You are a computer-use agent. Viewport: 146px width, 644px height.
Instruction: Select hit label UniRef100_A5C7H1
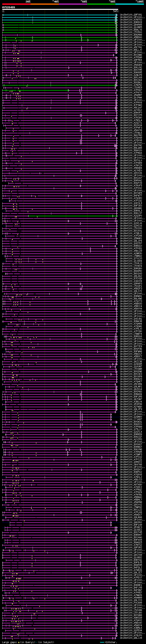click(131, 47)
